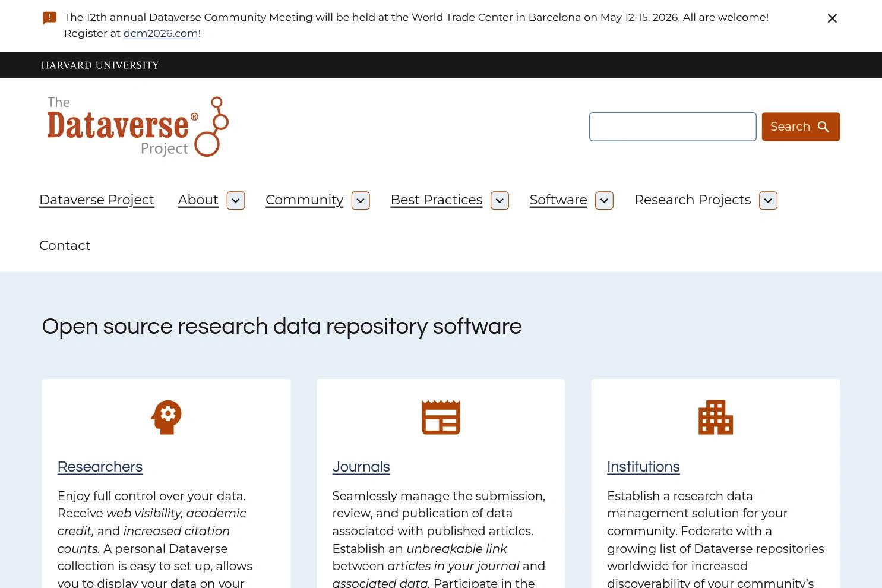Expand the Best Practices submenu chevron
This screenshot has height=588, width=882.
tap(500, 201)
